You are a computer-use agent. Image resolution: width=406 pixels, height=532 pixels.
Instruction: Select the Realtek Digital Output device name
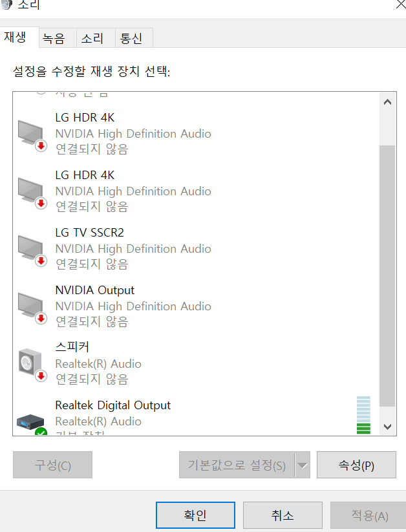tap(112, 405)
